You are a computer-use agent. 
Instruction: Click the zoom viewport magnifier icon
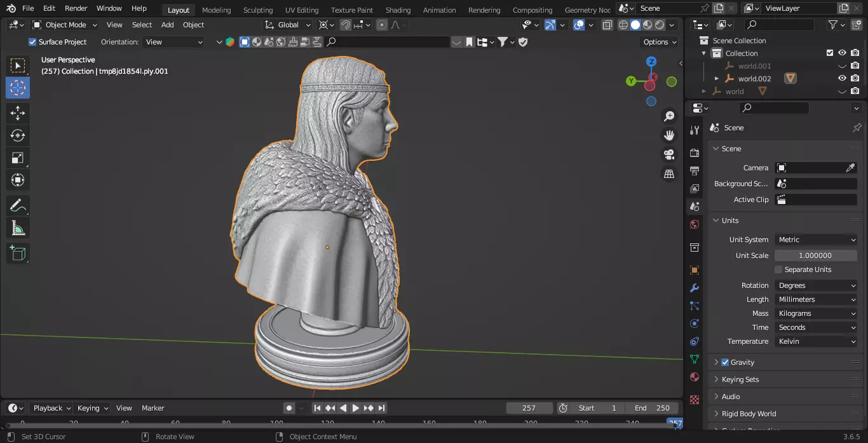[x=669, y=116]
